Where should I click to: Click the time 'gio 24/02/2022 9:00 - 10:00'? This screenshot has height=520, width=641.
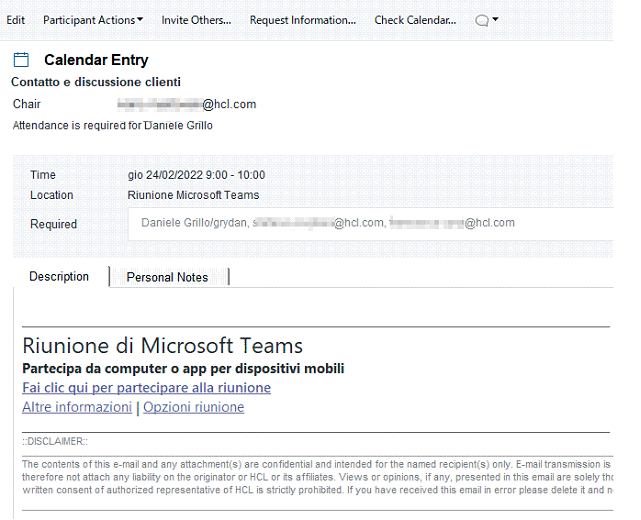point(196,175)
